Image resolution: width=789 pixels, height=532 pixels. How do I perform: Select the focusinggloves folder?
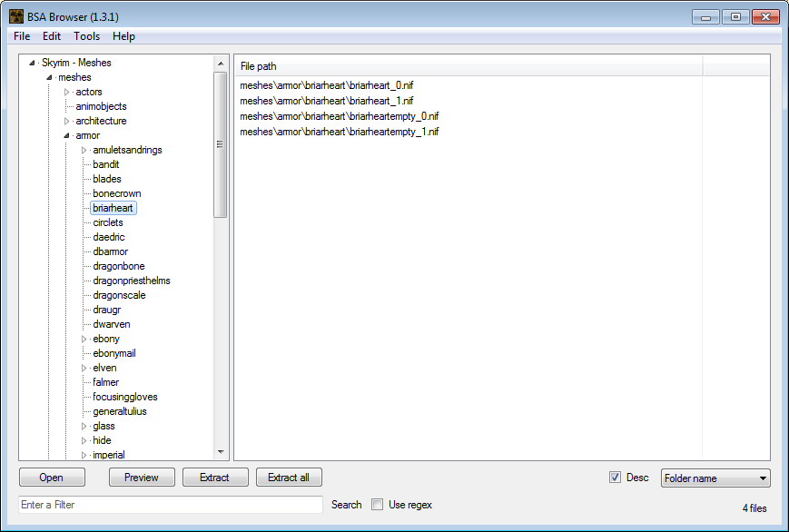click(124, 397)
